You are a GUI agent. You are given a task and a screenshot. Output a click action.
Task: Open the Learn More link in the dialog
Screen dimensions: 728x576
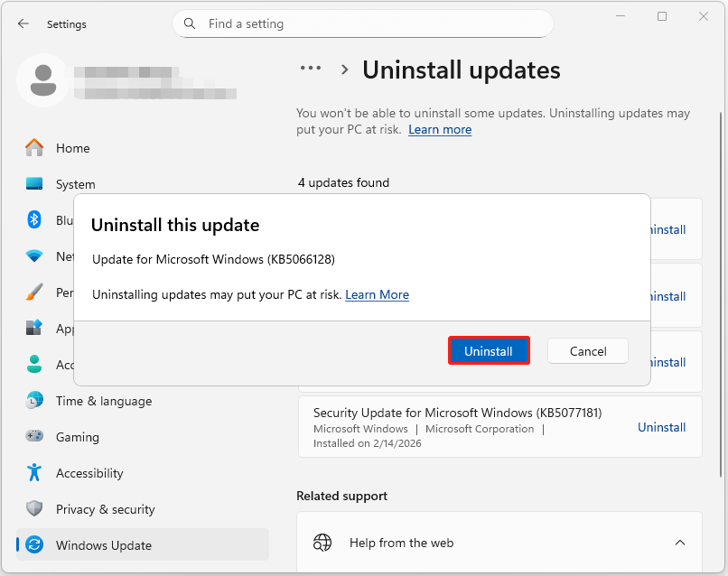[377, 294]
